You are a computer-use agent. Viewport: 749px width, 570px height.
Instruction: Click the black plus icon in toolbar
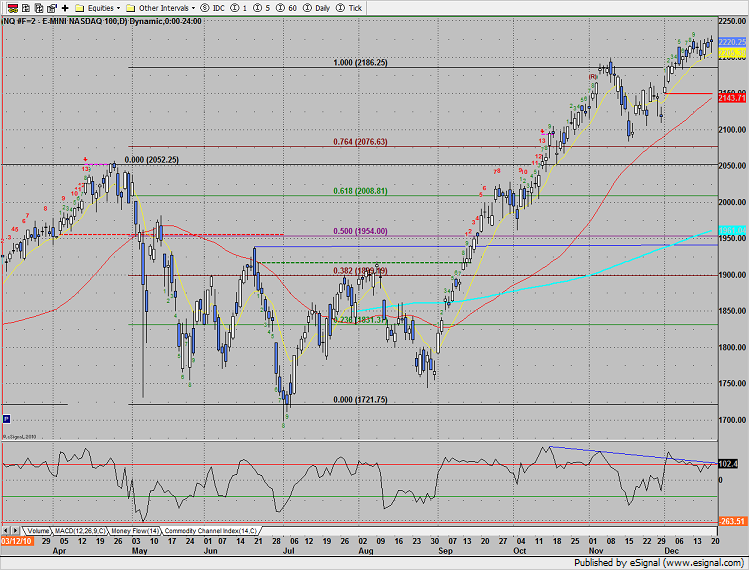(65, 8)
